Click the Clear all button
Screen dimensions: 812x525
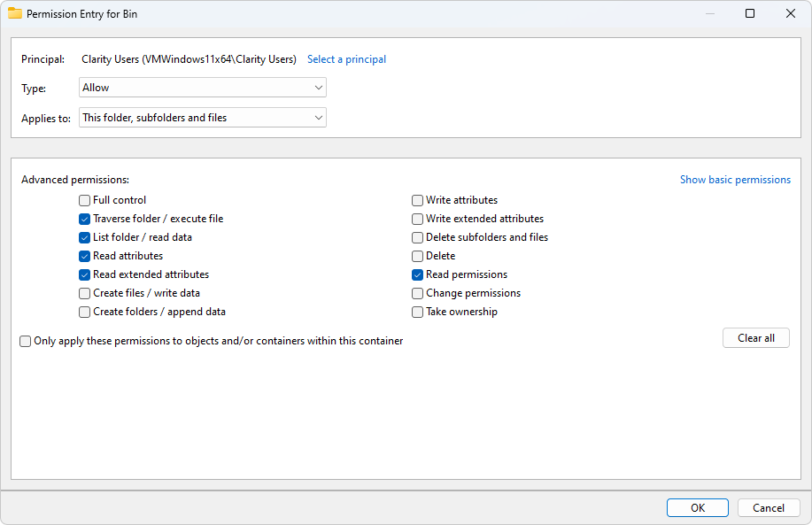pyautogui.click(x=756, y=338)
